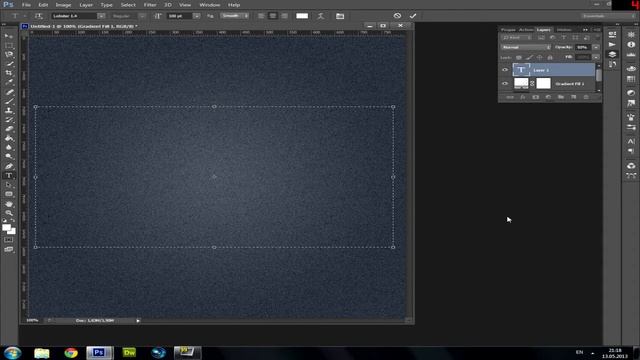
Task: Hide the Layer 1 text layer
Action: 505,70
